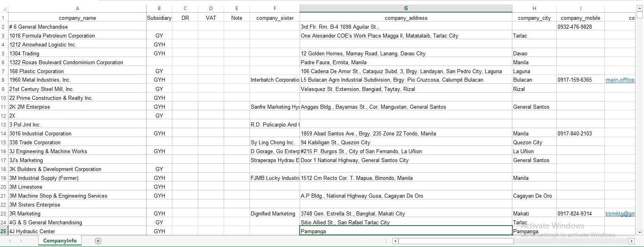Open the CompanyInfo sheet tab
Viewport: 644px width, 247px height.
(x=60, y=241)
